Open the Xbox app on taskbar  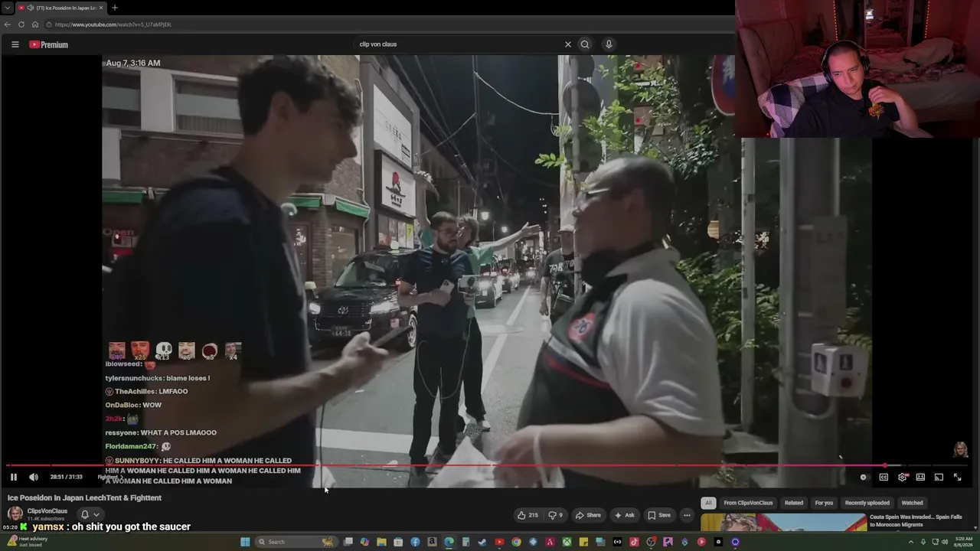(x=567, y=542)
